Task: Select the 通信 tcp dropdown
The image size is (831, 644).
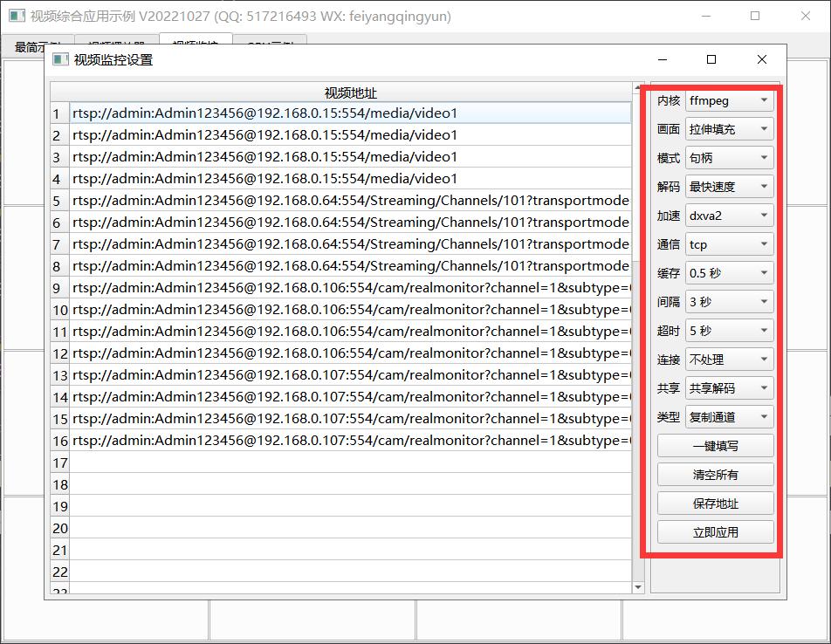Action: coord(729,244)
